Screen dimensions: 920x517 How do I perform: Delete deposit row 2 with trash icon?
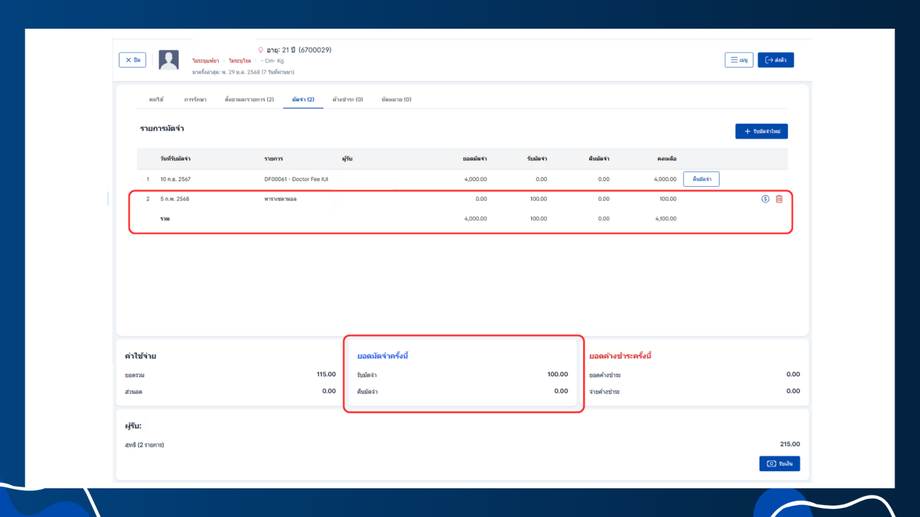tap(779, 199)
